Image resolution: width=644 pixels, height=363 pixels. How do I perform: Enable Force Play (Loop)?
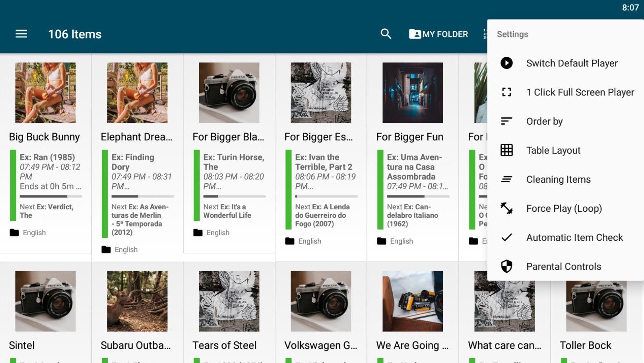pos(565,208)
